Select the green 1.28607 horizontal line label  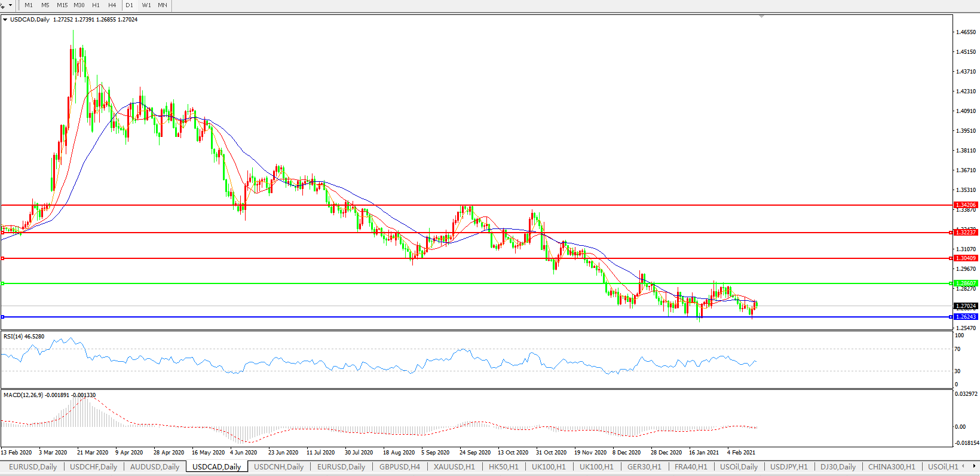click(966, 283)
